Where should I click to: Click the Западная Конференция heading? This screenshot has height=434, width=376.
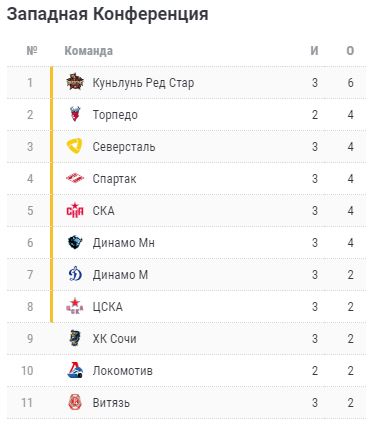point(107,14)
